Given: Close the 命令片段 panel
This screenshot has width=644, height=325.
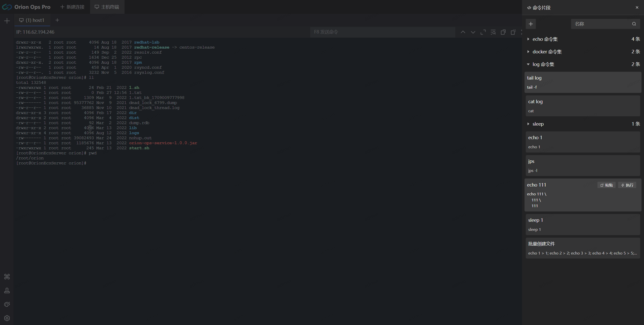Looking at the screenshot, I should tap(637, 8).
